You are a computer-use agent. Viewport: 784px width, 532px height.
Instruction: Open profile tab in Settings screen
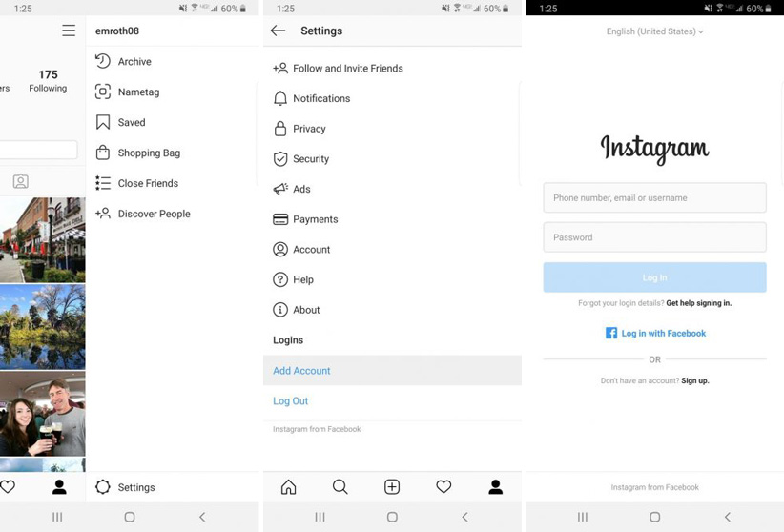tap(496, 487)
